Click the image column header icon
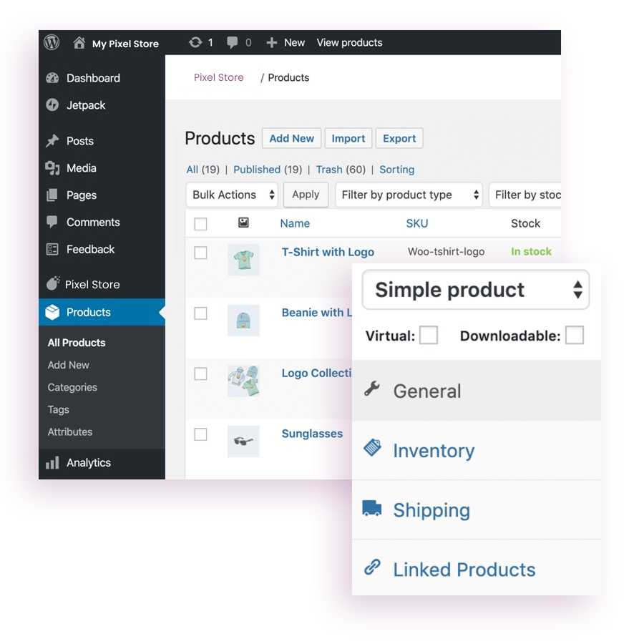644x644 pixels. tap(243, 223)
